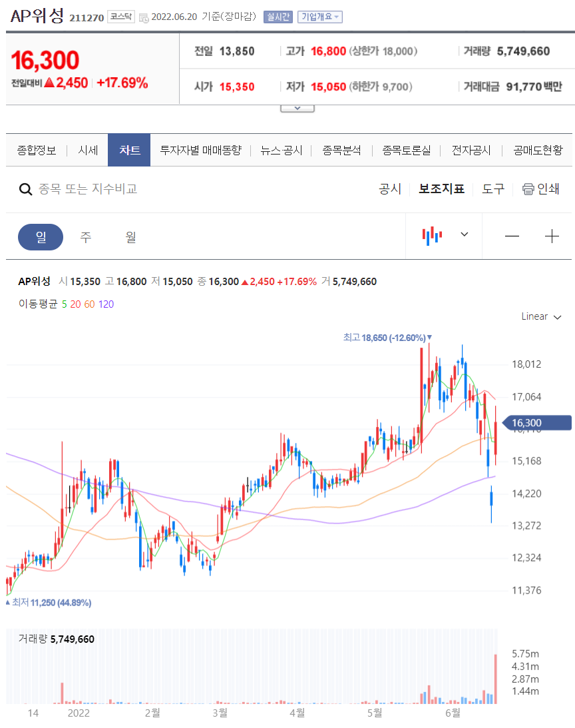Click the 16,300 current price marker
The image size is (575, 728).
(x=538, y=423)
